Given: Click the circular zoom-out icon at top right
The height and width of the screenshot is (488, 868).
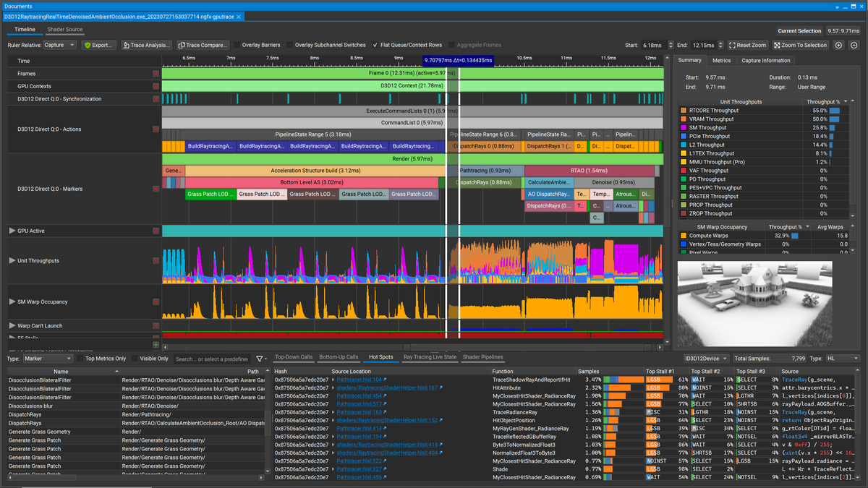Looking at the screenshot, I should (x=854, y=44).
